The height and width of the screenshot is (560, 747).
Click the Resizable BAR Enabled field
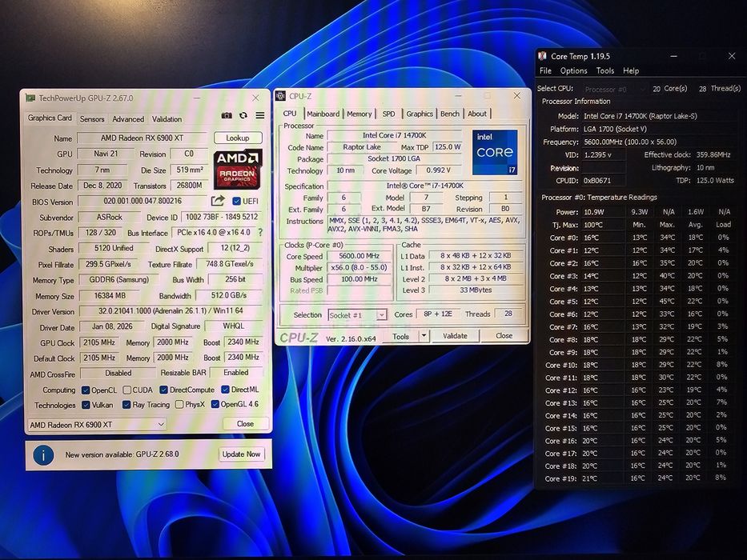[236, 372]
